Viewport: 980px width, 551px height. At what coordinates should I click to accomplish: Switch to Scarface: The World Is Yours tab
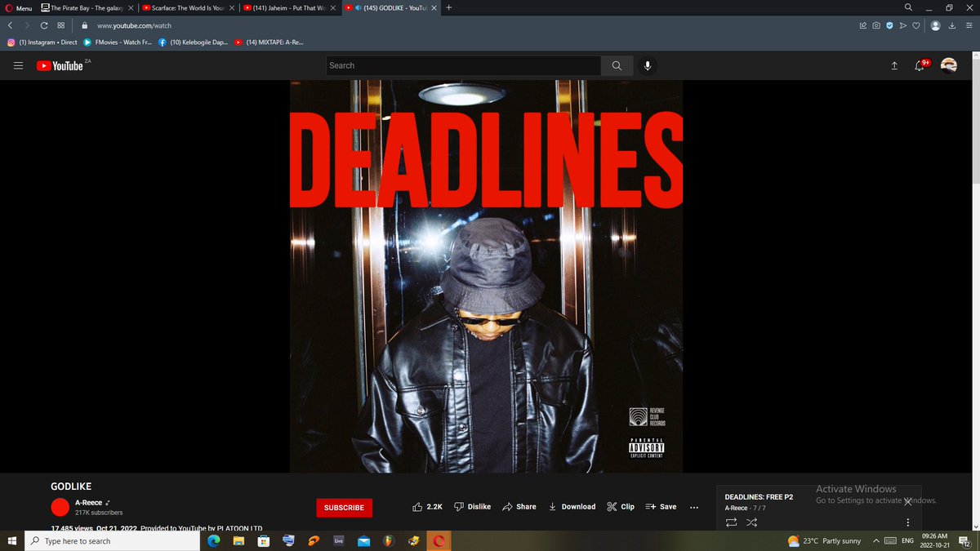tap(188, 7)
